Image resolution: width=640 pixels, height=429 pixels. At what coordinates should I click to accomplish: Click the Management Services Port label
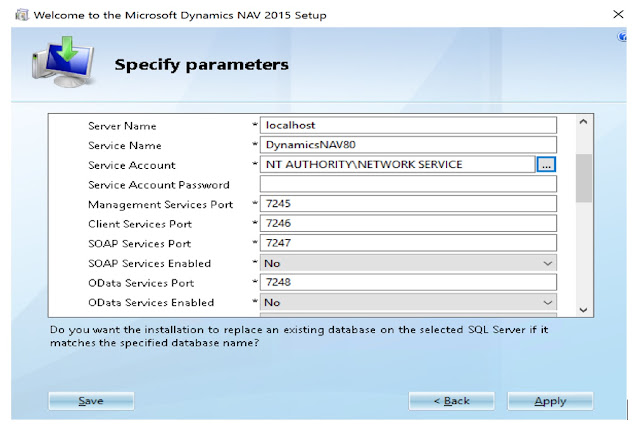click(160, 204)
